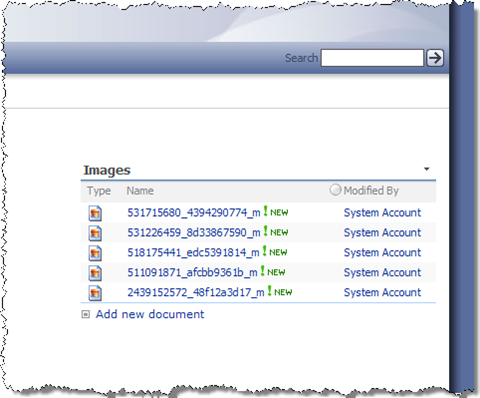480x398 pixels.
Task: Open System Account for 518175441_edc5391814_m row
Action: click(x=382, y=253)
